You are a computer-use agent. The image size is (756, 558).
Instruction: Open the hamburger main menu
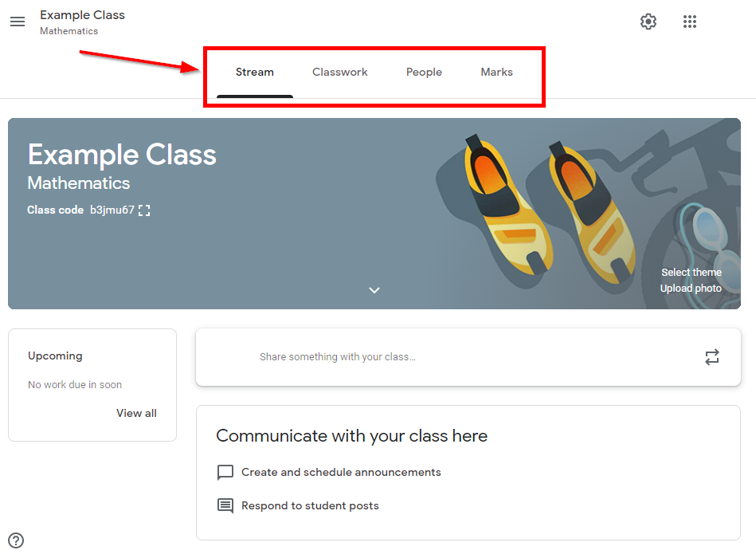[x=18, y=22]
